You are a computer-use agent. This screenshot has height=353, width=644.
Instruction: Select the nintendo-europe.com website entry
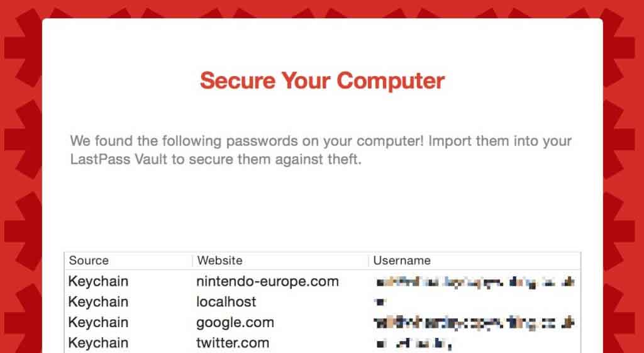[x=267, y=281]
